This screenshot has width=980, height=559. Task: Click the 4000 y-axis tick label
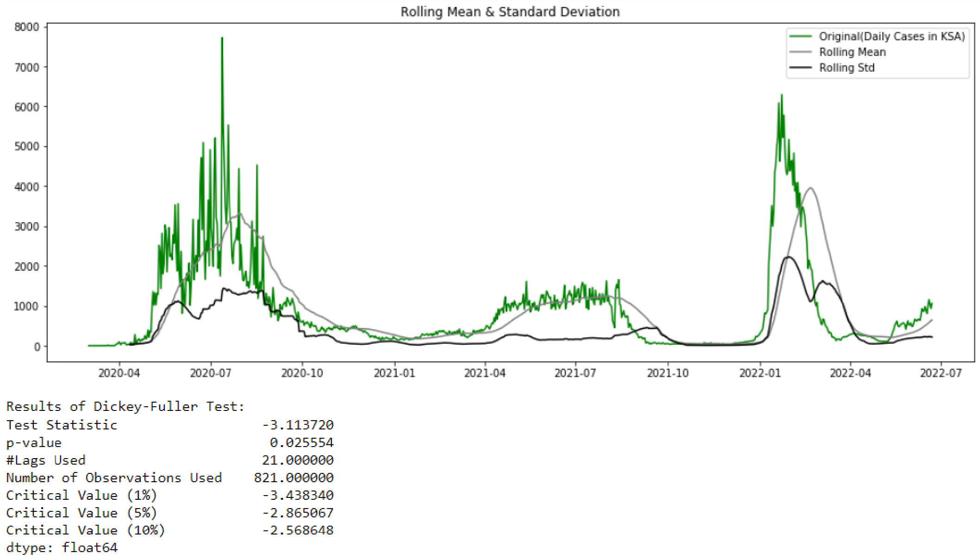(x=27, y=186)
